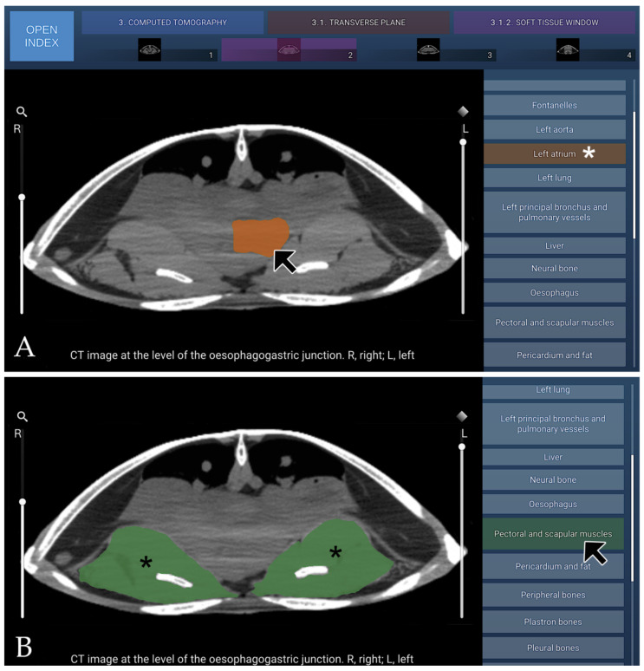The width and height of the screenshot is (644, 671).
Task: Click the OPEN INDEX button
Action: coord(42,36)
